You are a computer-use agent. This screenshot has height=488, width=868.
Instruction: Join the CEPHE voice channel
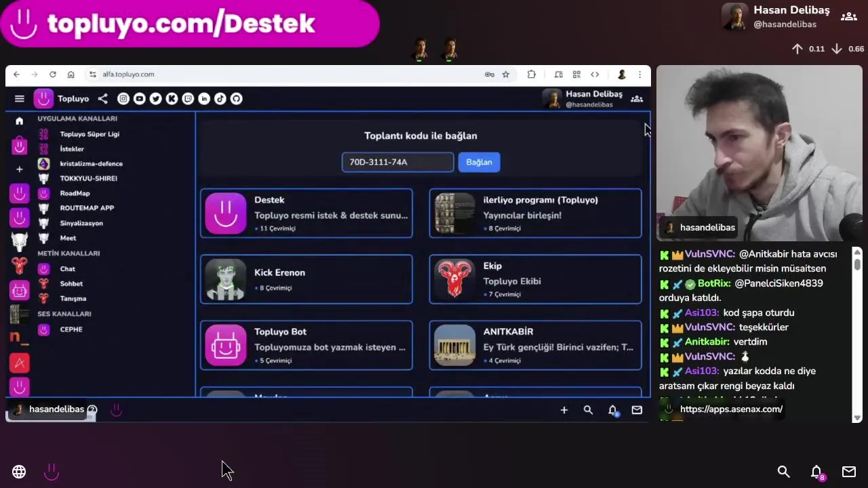pyautogui.click(x=71, y=330)
